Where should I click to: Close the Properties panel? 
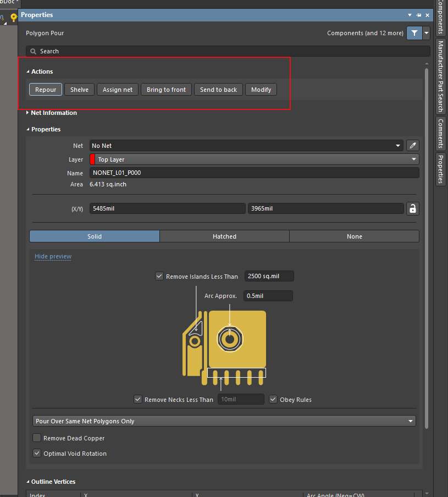point(428,15)
